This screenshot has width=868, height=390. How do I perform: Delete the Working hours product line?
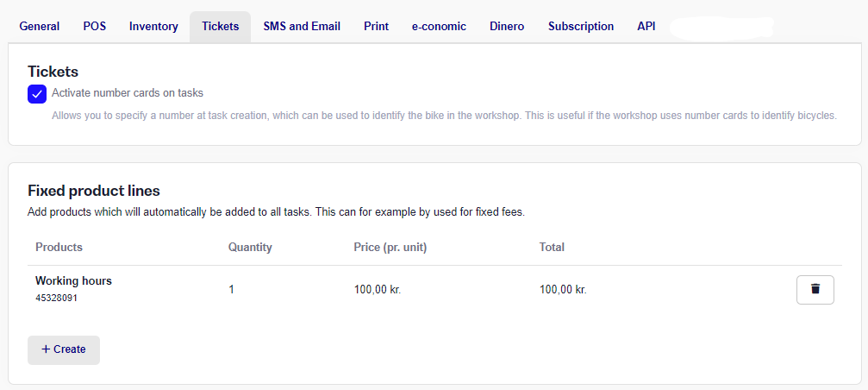[815, 290]
